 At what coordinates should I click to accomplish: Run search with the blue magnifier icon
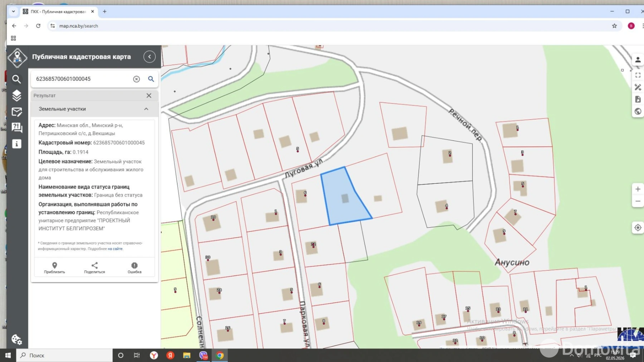coord(151,79)
